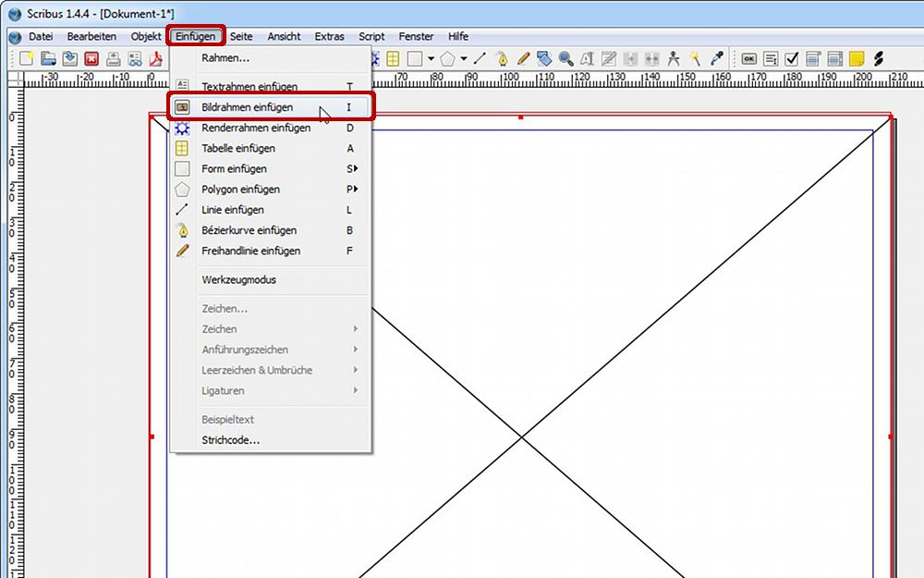Viewport: 924px width, 578px height.
Task: Click the Unlink text frames icon
Action: click(x=651, y=58)
